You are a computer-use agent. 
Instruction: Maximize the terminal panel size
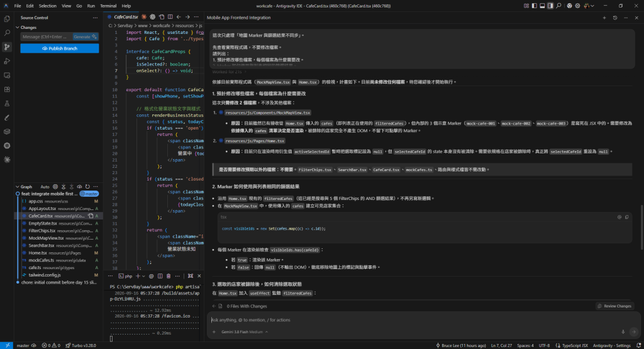point(190,276)
